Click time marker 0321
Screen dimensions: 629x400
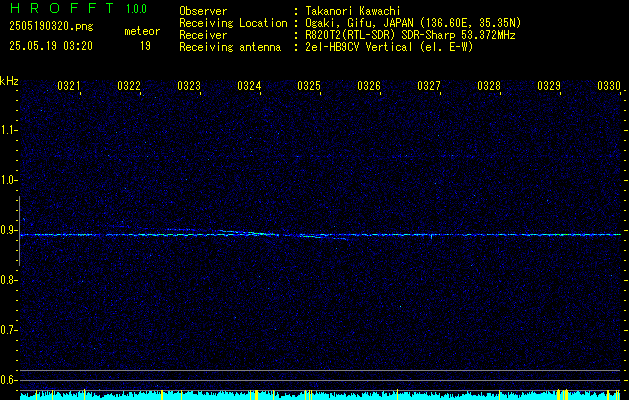69,86
